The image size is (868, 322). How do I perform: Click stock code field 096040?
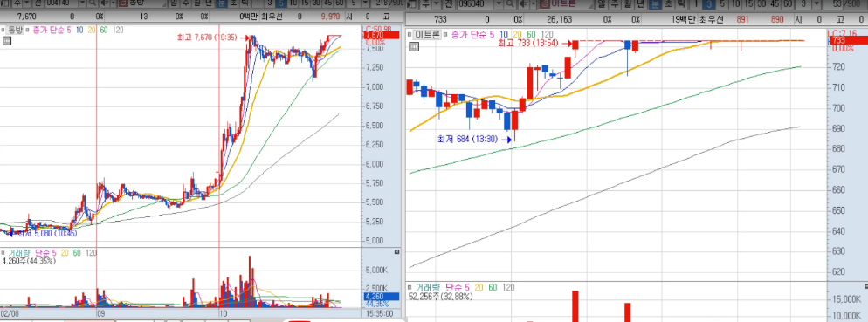pos(475,3)
